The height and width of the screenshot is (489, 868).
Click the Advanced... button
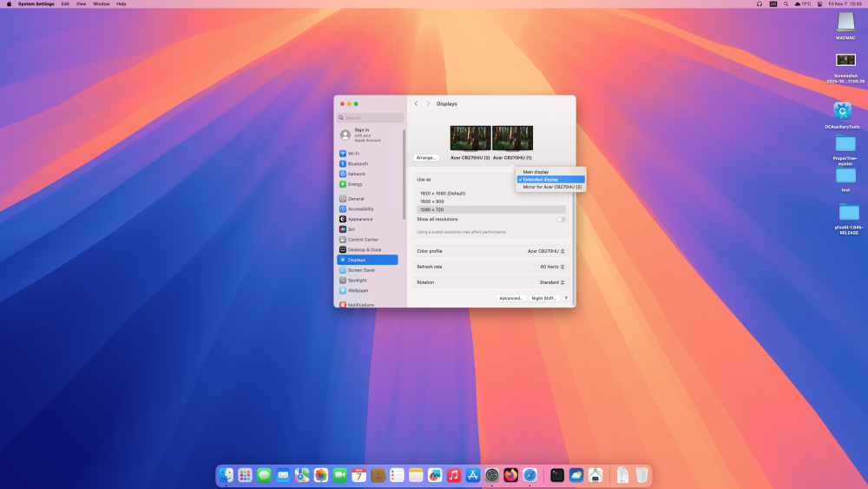[x=511, y=299]
